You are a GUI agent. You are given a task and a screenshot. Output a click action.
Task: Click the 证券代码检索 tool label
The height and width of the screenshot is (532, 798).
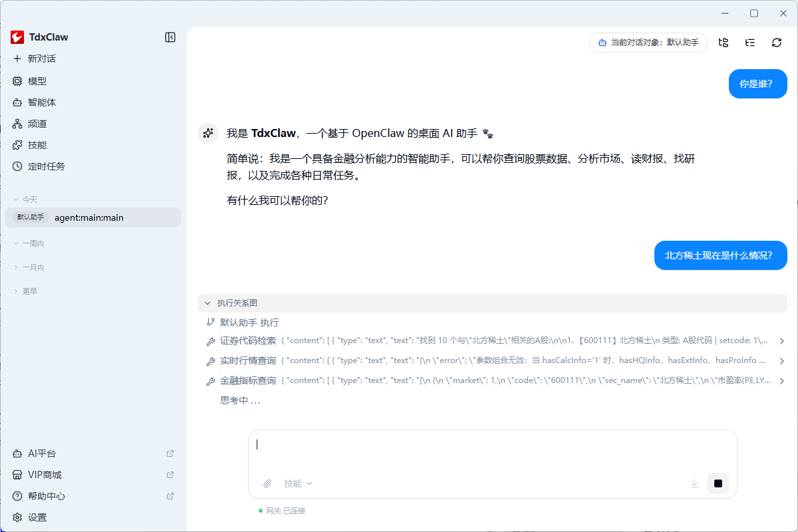[x=248, y=341]
